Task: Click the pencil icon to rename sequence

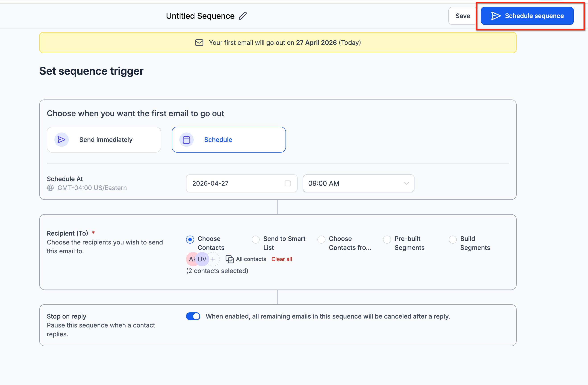Action: tap(243, 16)
